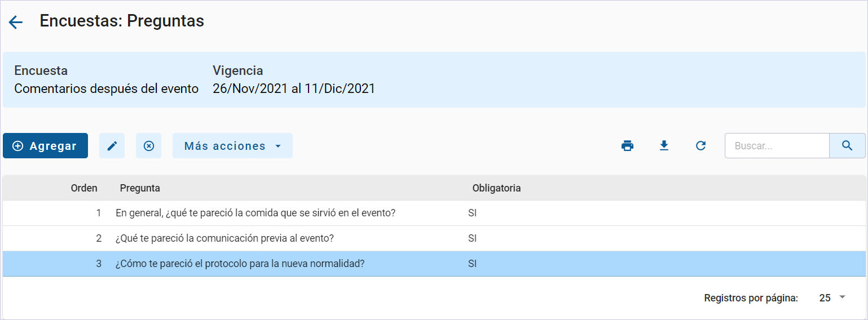Viewport: 868px width, 320px height.
Task: Click the Encuestas: Preguntas page title
Action: point(122,21)
